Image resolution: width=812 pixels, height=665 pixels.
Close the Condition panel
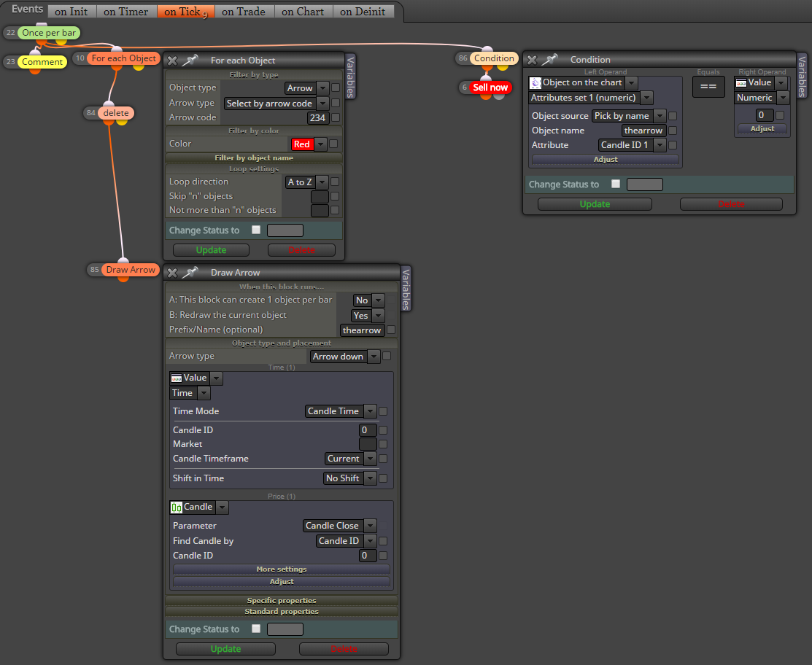(532, 60)
